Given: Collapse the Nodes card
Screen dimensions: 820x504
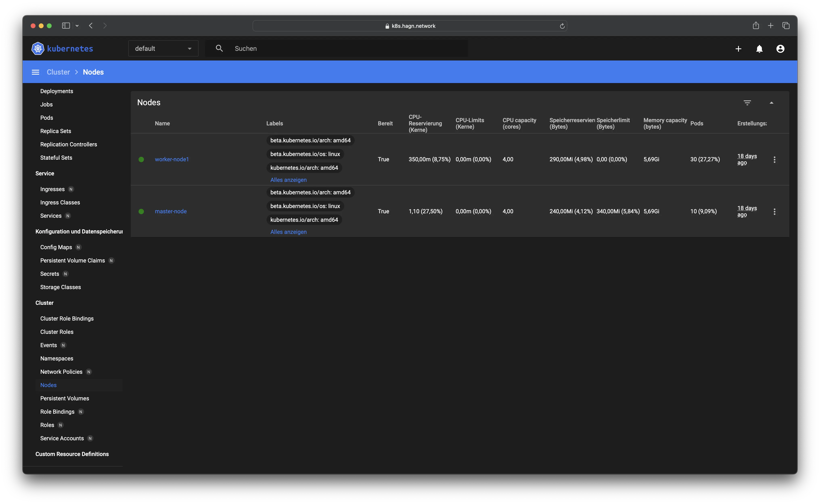Looking at the screenshot, I should click(x=771, y=103).
